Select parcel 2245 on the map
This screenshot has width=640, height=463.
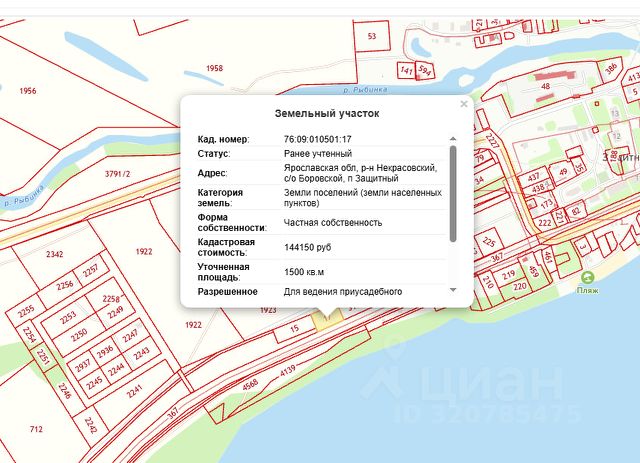tap(94, 383)
